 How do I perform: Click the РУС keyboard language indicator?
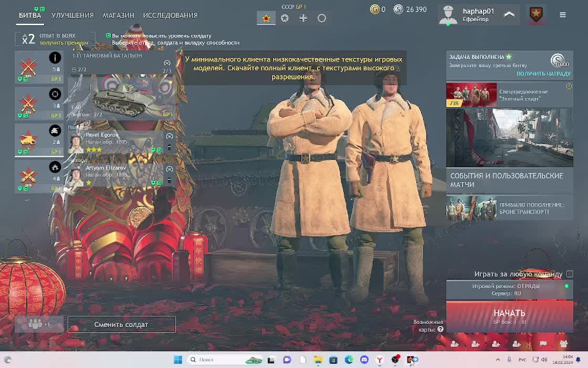click(522, 360)
